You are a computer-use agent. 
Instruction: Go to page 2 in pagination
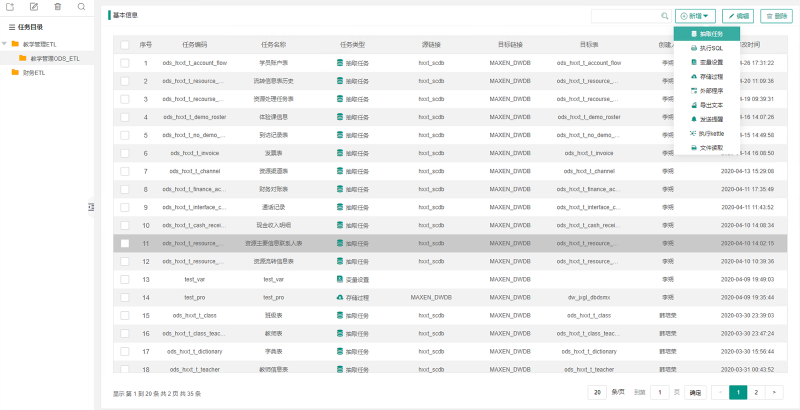756,392
